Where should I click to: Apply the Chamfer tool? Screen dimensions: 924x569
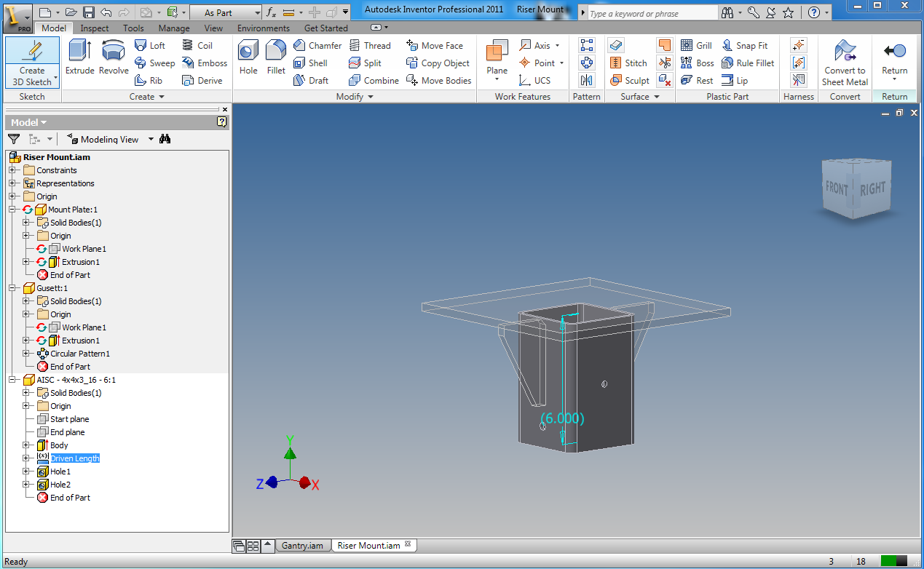pyautogui.click(x=317, y=45)
